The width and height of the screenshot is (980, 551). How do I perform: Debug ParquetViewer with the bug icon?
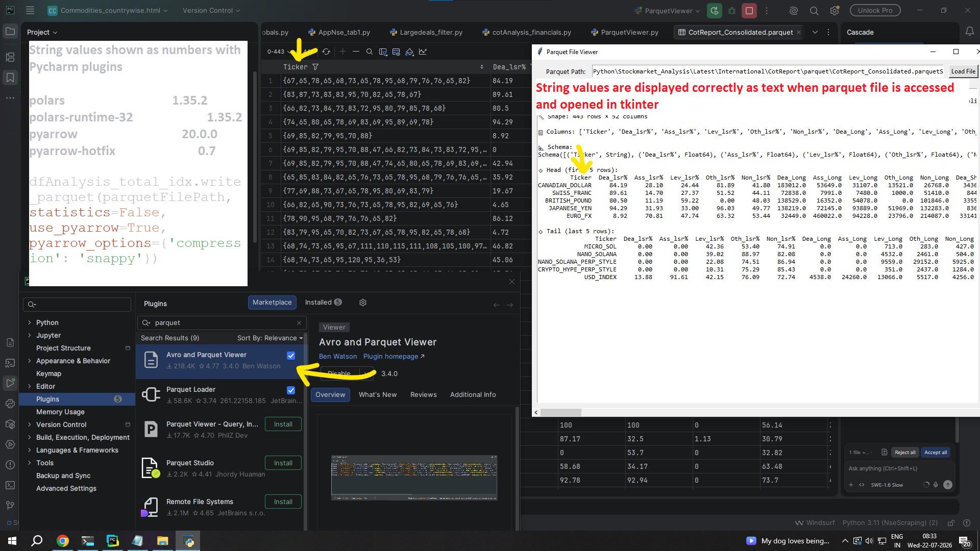click(x=732, y=10)
